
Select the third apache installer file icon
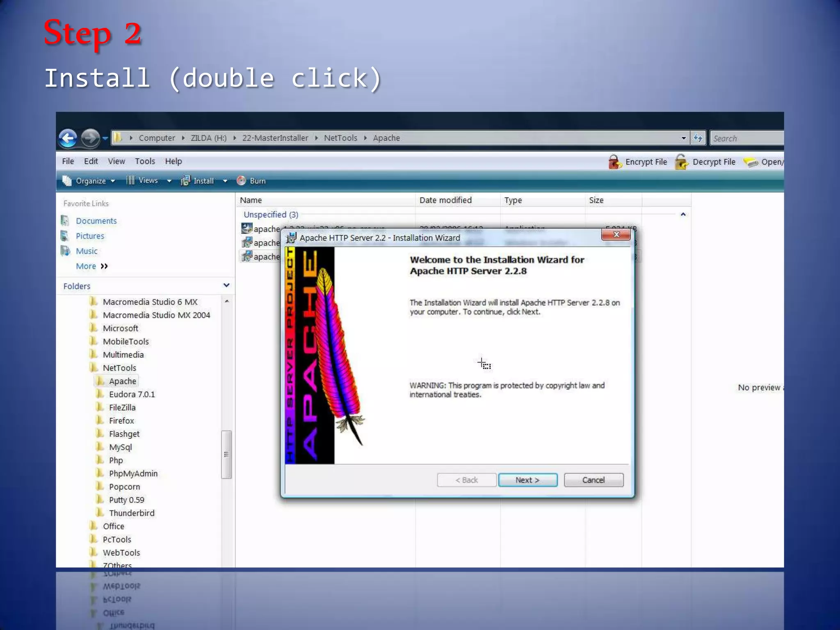click(247, 256)
